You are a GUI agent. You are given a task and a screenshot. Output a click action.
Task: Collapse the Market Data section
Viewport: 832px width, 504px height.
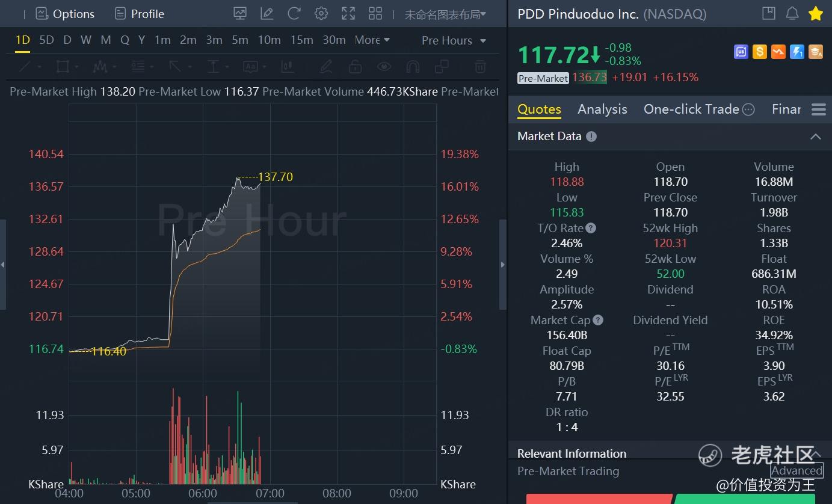(816, 137)
